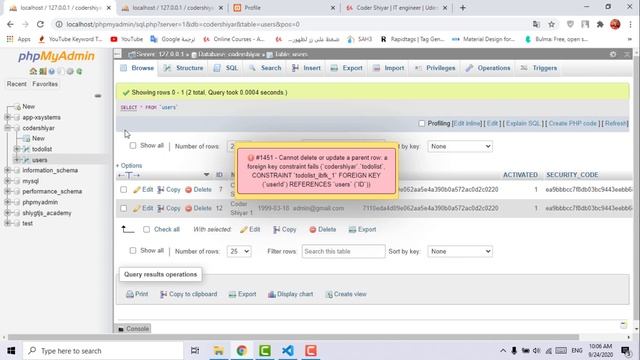Expand the mysql database node

coord(7,181)
